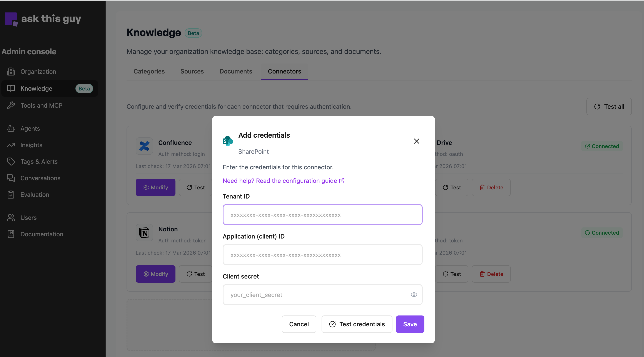Open Tags & Alerts
Viewport: 644px width, 357px height.
(39, 162)
